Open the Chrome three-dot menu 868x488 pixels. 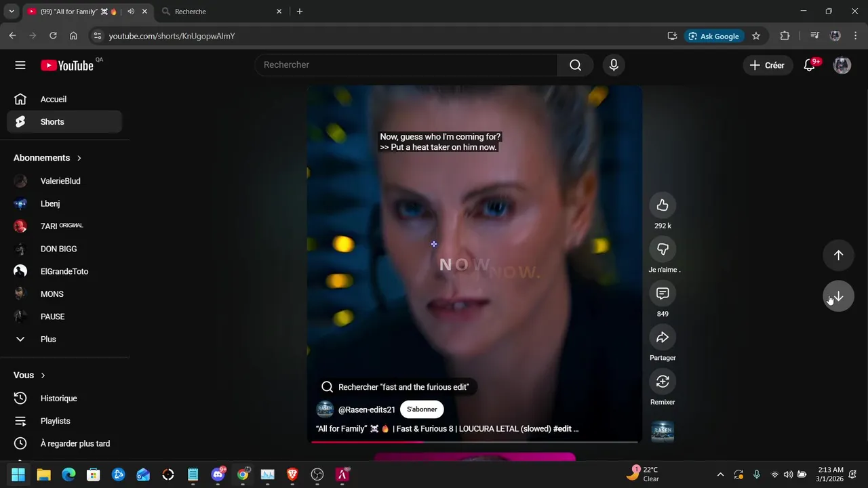click(x=856, y=36)
